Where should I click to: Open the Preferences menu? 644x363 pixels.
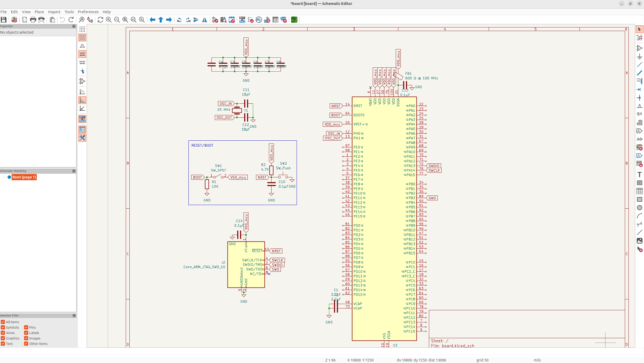click(x=88, y=12)
